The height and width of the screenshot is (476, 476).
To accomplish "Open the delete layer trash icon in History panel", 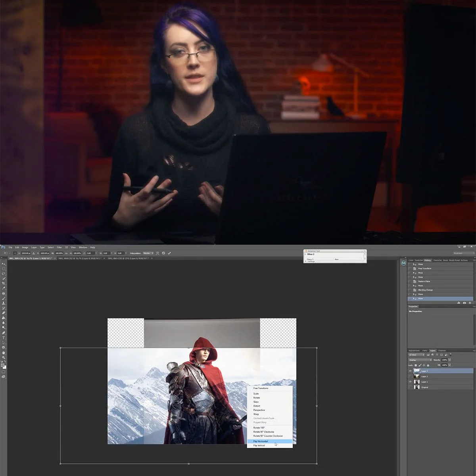I will [x=470, y=303].
